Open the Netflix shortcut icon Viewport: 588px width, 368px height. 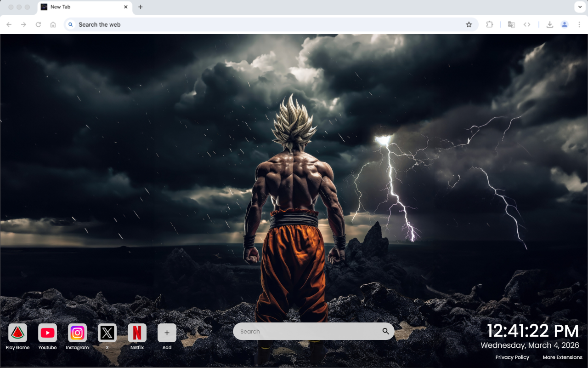click(x=137, y=333)
